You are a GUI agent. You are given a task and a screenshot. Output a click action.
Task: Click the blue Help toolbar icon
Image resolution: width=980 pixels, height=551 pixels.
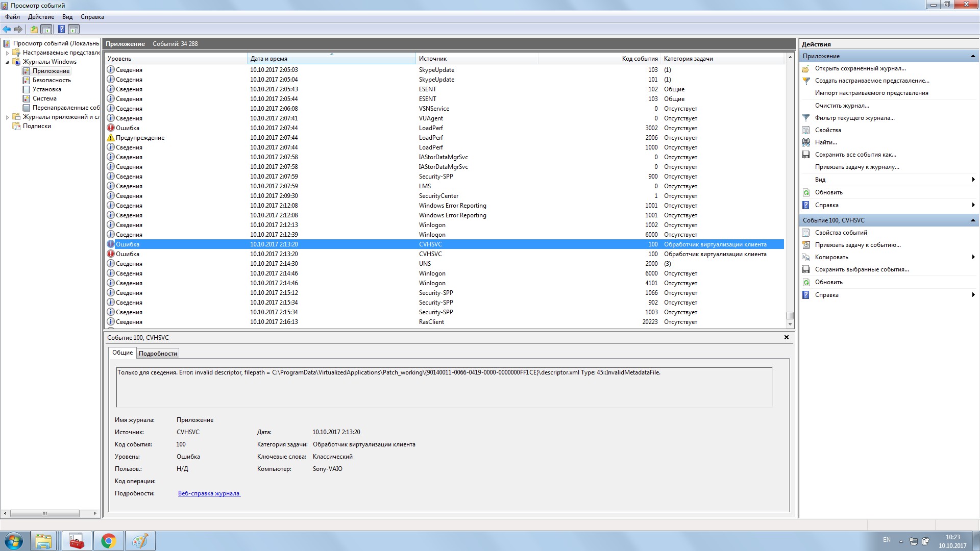[x=61, y=29]
